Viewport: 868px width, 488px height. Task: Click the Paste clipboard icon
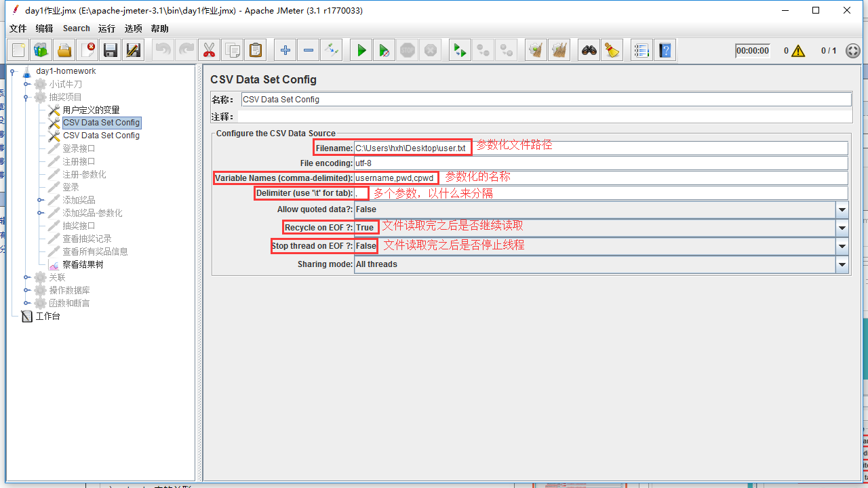click(255, 50)
